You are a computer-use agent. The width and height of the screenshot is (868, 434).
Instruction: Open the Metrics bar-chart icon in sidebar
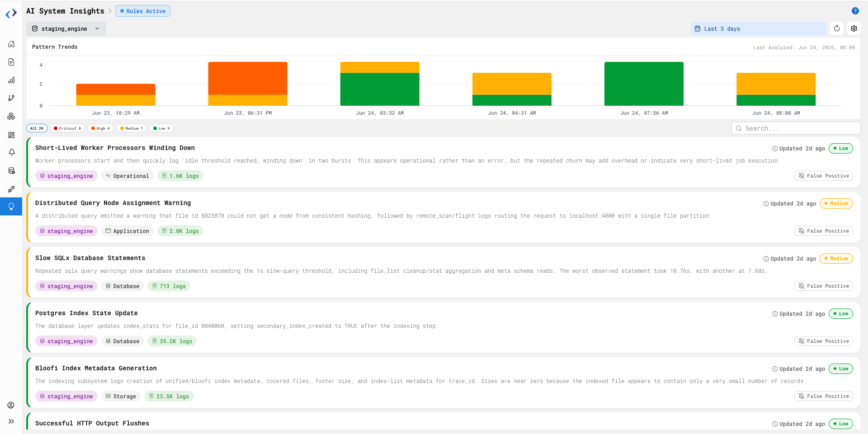pyautogui.click(x=11, y=80)
